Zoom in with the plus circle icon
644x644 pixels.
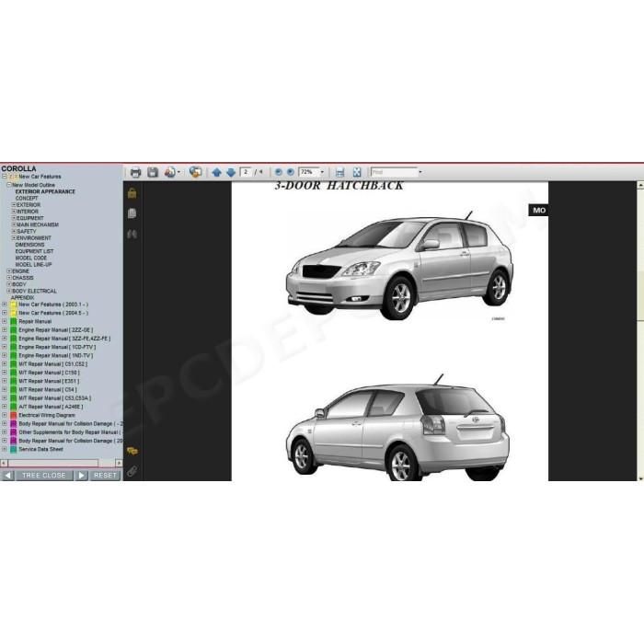tap(291, 172)
